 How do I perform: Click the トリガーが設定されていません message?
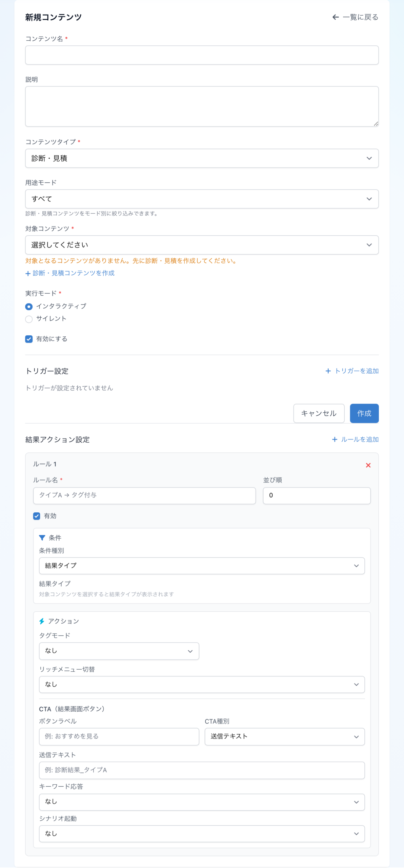69,388
